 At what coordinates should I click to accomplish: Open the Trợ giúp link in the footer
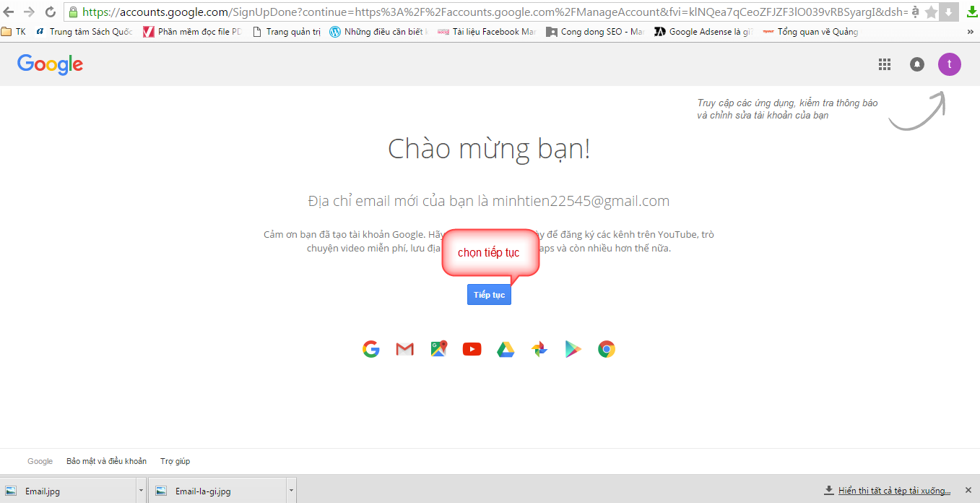[x=175, y=461]
